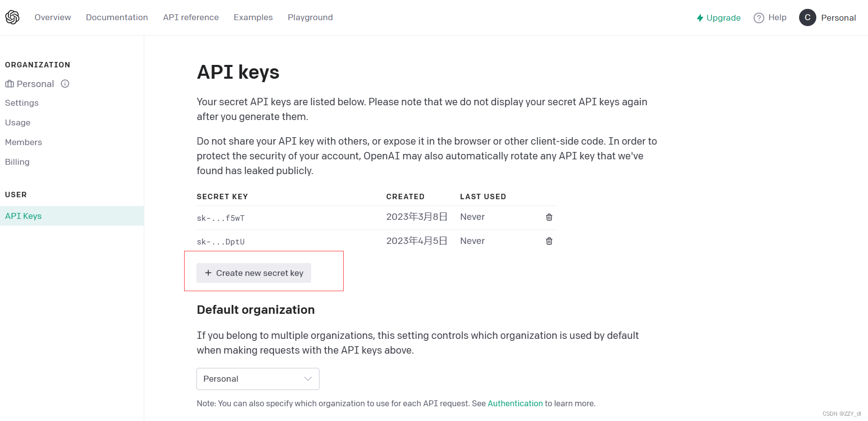Click the Help question mark icon

point(759,18)
